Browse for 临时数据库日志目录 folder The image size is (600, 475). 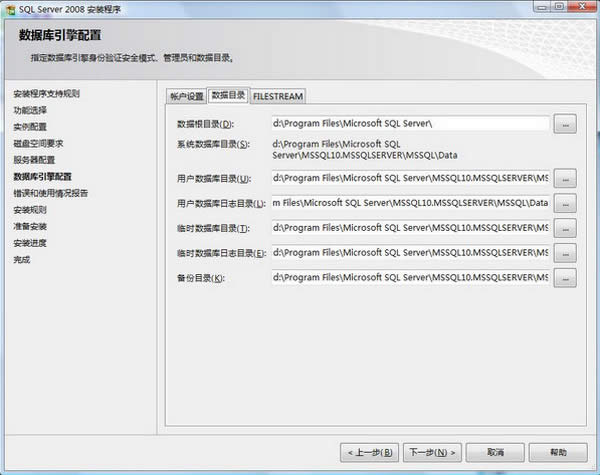565,253
